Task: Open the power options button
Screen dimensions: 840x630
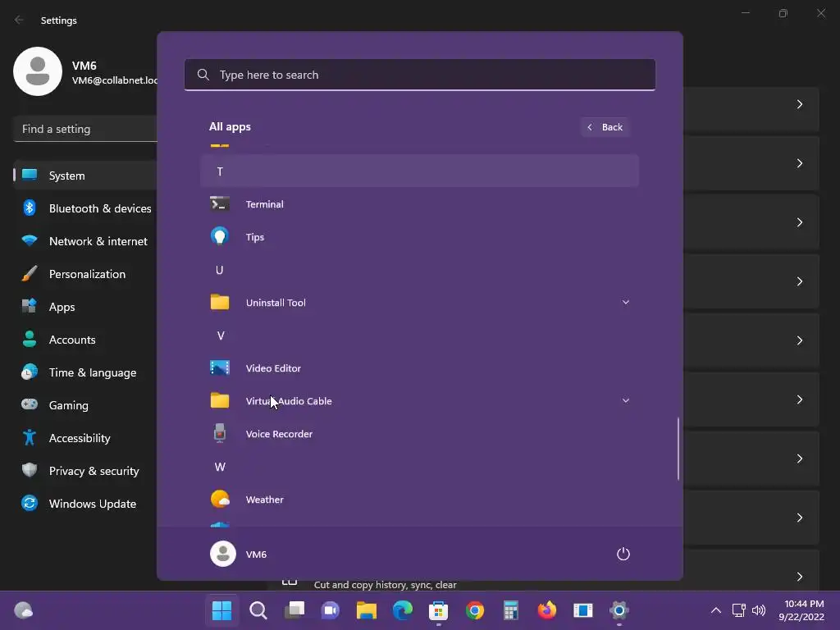Action: 623,554
